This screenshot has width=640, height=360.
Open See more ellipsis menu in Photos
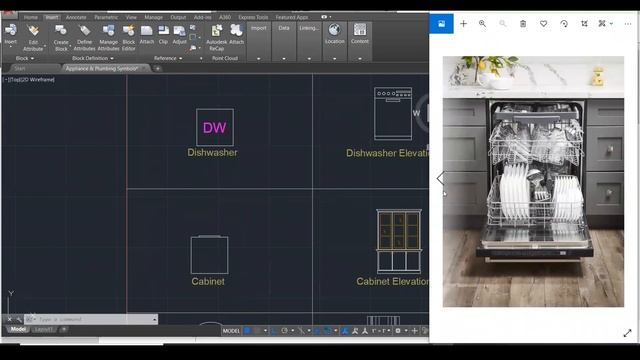tap(628, 24)
